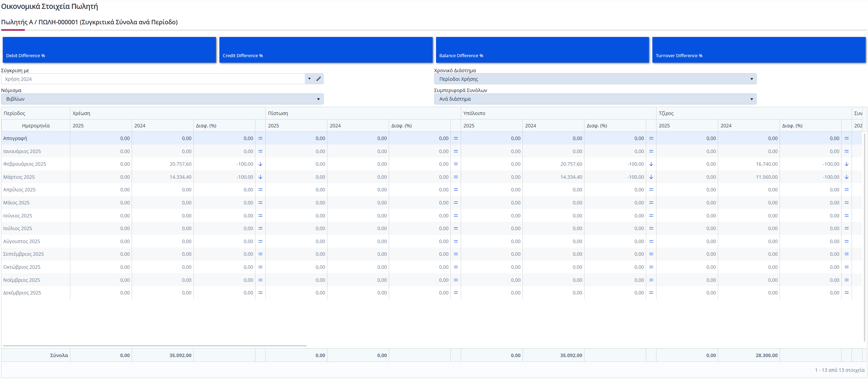Click the Credit Difference % tile

click(326, 50)
